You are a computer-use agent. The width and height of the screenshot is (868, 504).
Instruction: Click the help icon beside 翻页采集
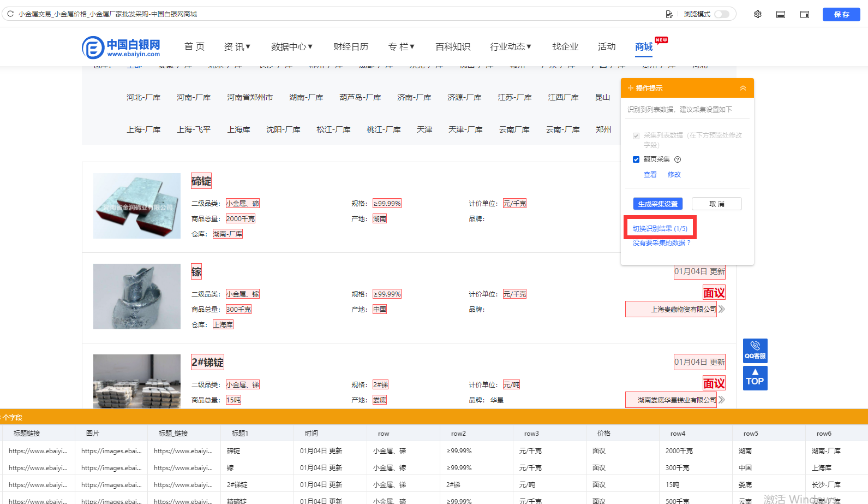coord(678,159)
